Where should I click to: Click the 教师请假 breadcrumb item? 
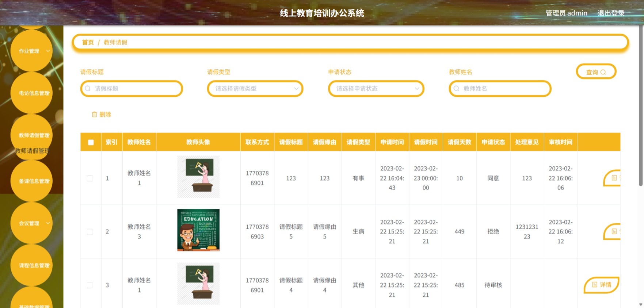[x=115, y=42]
